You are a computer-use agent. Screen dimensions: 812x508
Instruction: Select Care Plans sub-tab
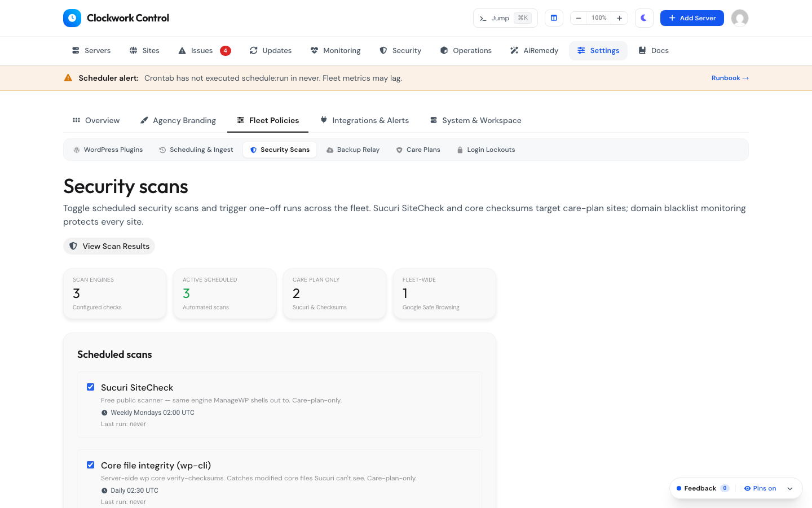coord(418,150)
